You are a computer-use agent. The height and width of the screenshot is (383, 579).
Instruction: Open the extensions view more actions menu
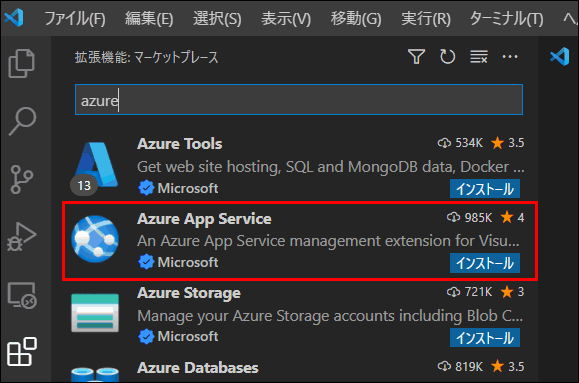(510, 57)
